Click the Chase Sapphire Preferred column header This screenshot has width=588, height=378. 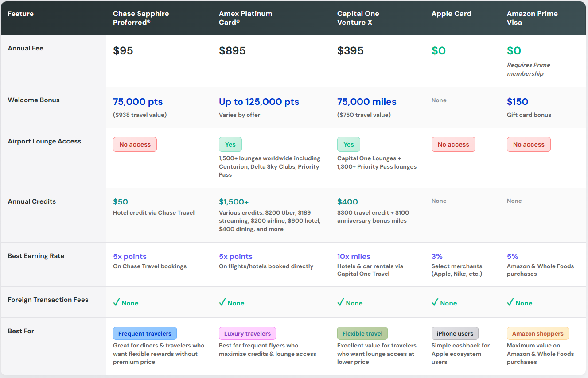(141, 18)
